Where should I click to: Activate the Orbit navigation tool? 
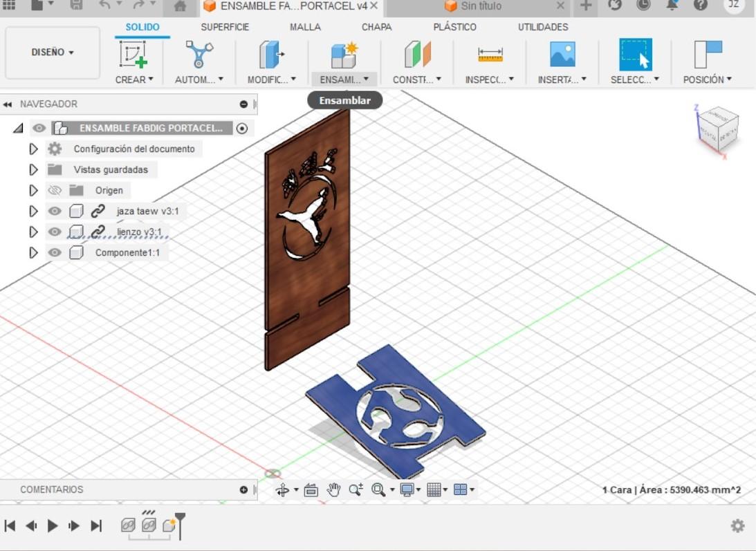pos(282,490)
